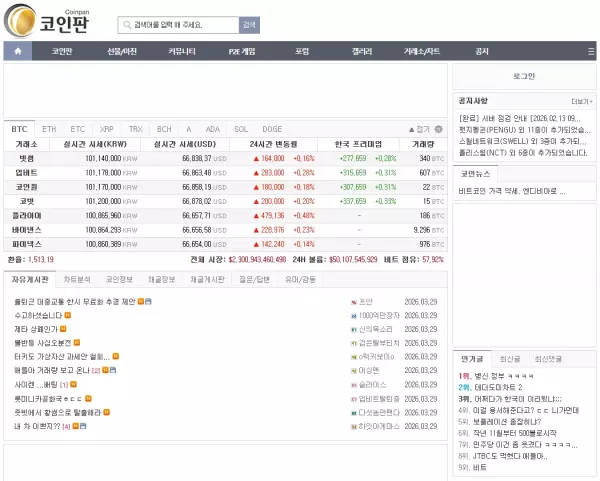Open the 유머/감동 board tab

pyautogui.click(x=300, y=279)
